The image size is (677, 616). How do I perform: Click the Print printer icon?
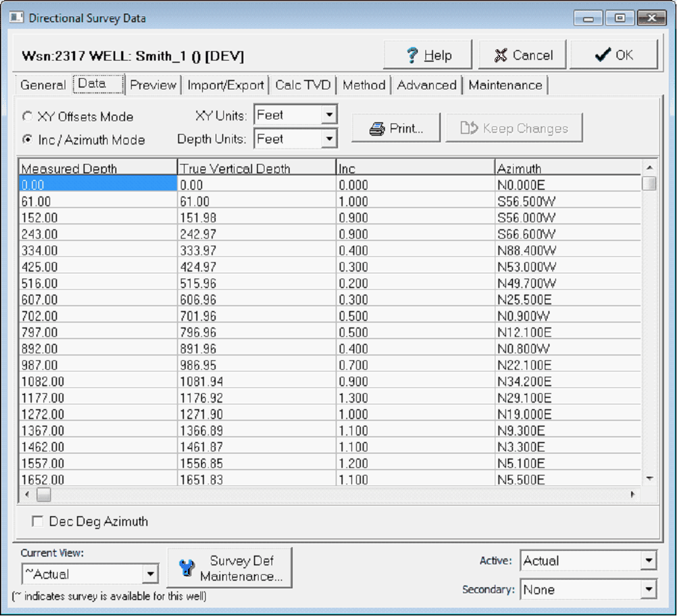(377, 129)
